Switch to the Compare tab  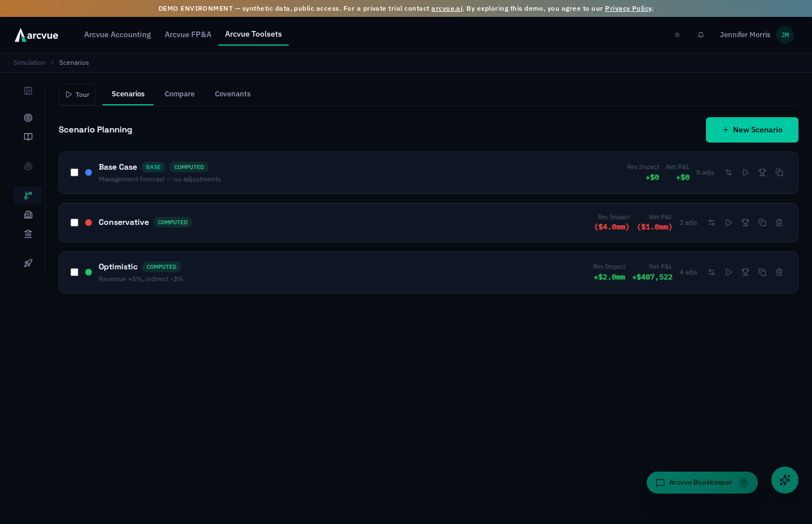pos(179,94)
